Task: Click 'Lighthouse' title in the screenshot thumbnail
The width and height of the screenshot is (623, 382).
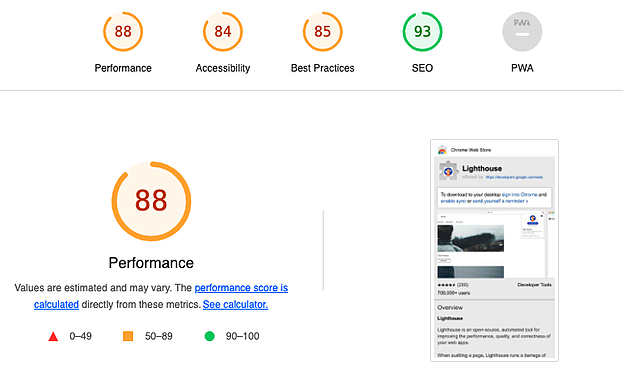Action: coord(482,169)
